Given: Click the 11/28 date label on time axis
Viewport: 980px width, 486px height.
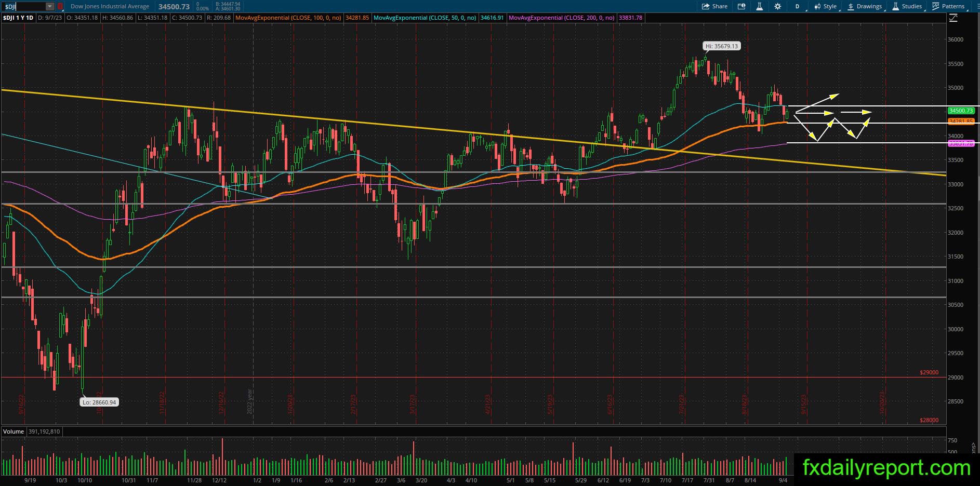Looking at the screenshot, I should [194, 480].
